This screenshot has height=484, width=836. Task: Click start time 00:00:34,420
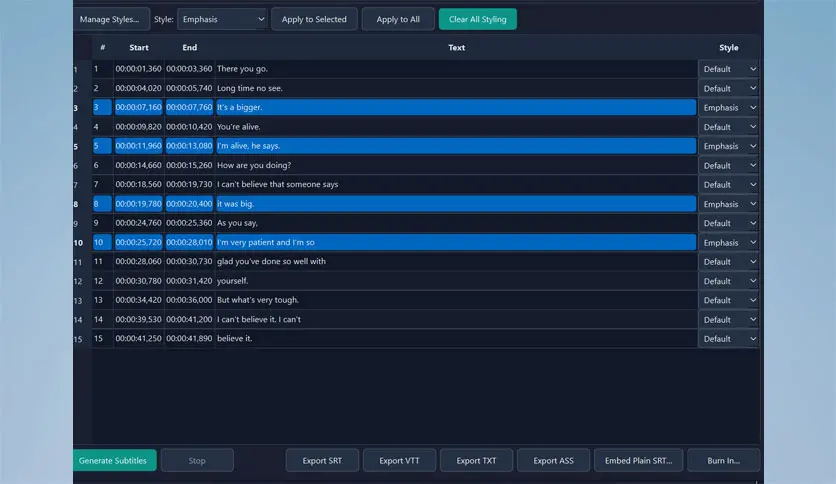pos(139,300)
